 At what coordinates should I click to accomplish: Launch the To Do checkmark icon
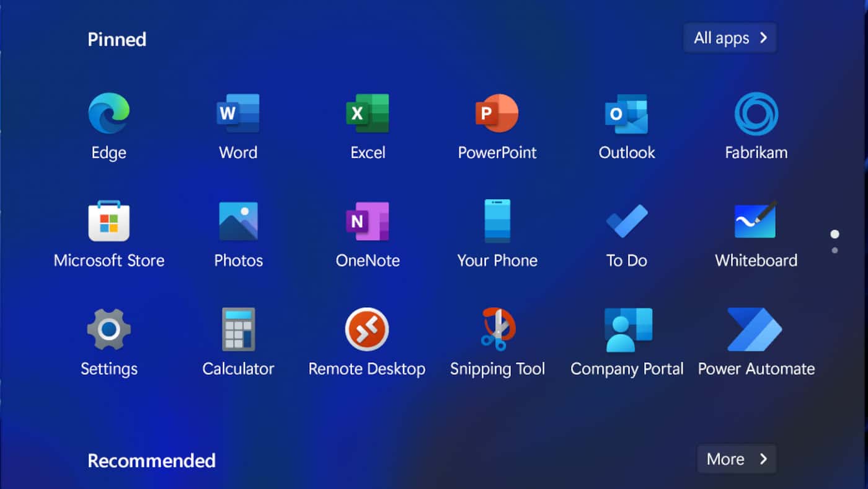point(627,221)
